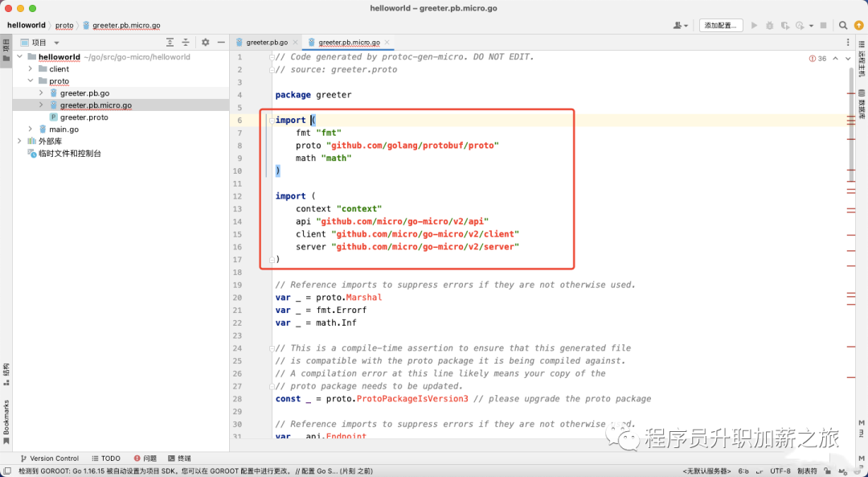Fold the header comment at line 1

click(x=271, y=57)
